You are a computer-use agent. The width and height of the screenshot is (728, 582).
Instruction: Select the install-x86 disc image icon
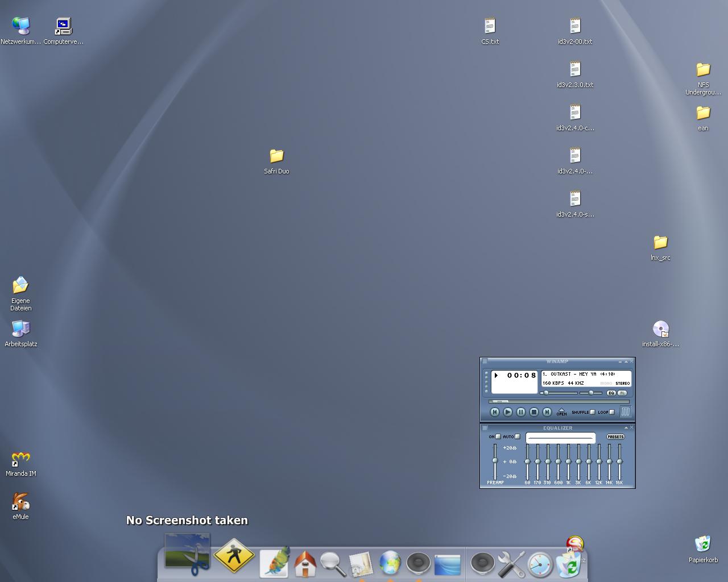660,333
